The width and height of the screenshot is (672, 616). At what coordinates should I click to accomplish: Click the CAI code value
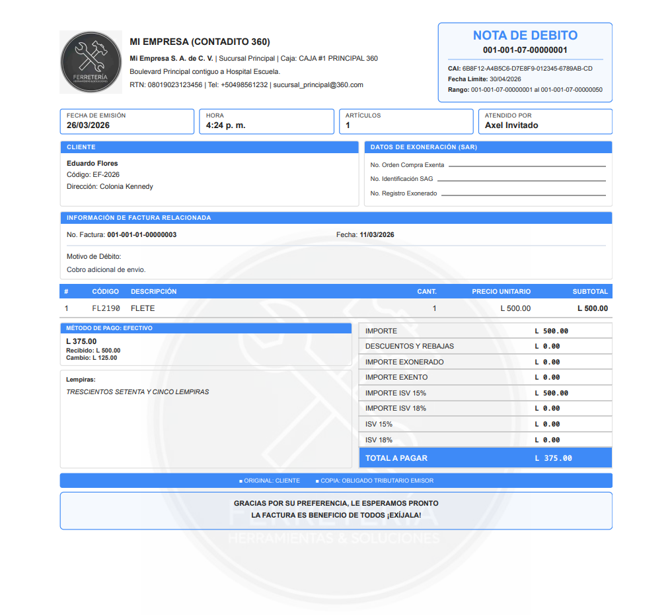click(x=527, y=69)
